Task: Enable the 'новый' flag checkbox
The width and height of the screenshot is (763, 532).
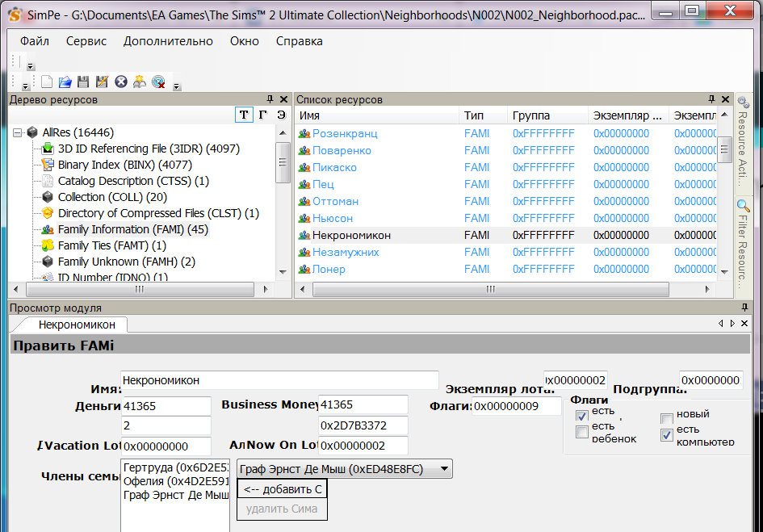Action: (x=666, y=418)
